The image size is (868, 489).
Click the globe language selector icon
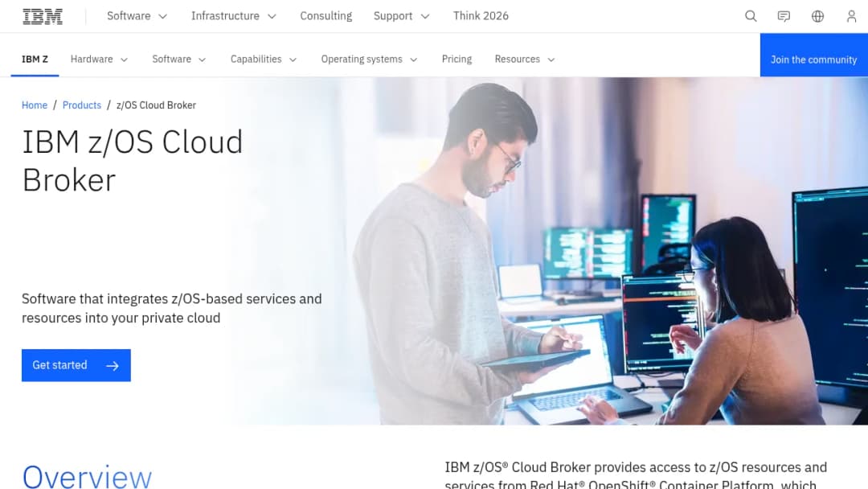(817, 16)
